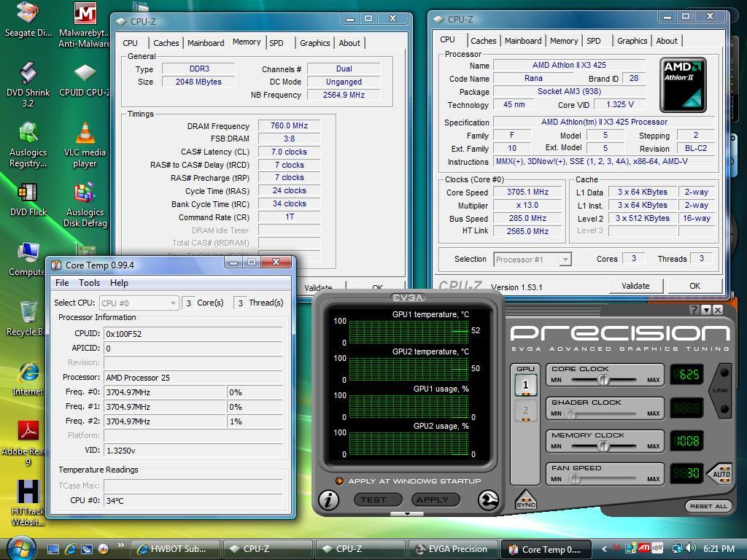Open the Recycle Bin
This screenshot has height=560, width=747.
(28, 318)
